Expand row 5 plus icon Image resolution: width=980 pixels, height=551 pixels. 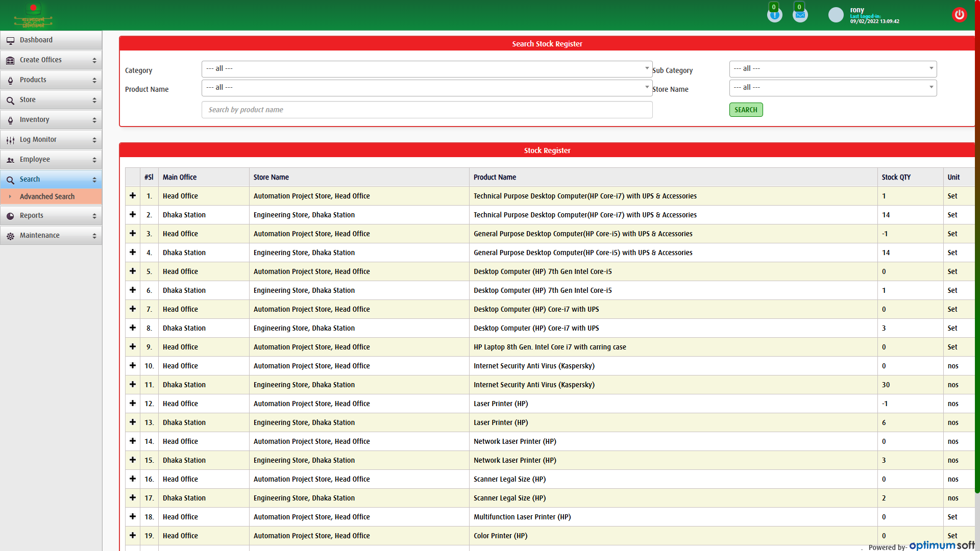(x=133, y=271)
